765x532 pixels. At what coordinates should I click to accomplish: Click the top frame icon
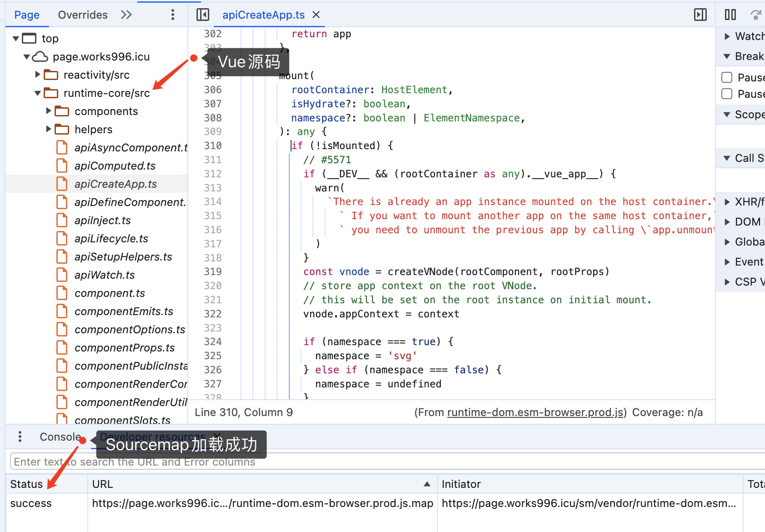29,38
